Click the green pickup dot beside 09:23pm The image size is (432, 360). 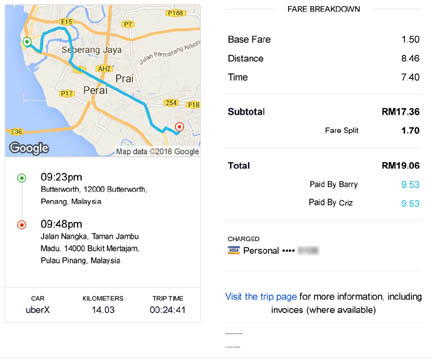tap(22, 178)
